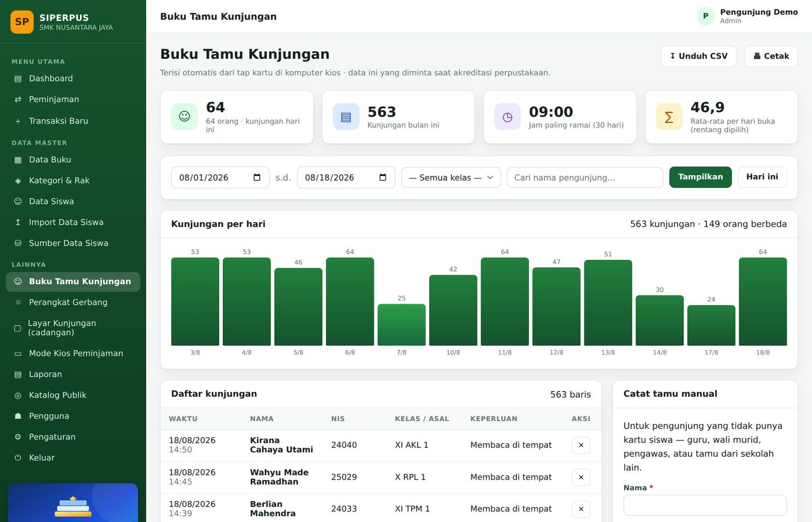Image resolution: width=812 pixels, height=522 pixels.
Task: Open calendar picker on start date 08/01/2026
Action: pyautogui.click(x=257, y=177)
